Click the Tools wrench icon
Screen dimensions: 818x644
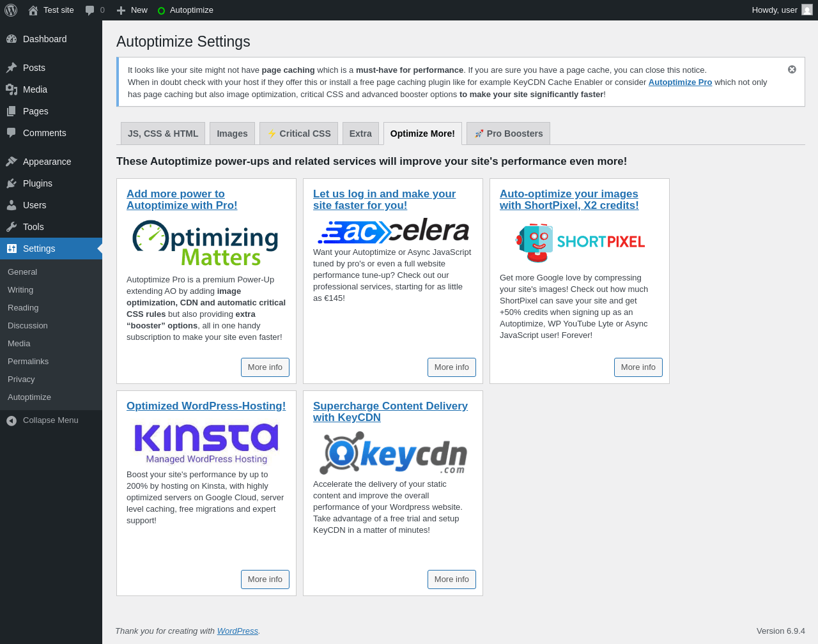[12, 227]
